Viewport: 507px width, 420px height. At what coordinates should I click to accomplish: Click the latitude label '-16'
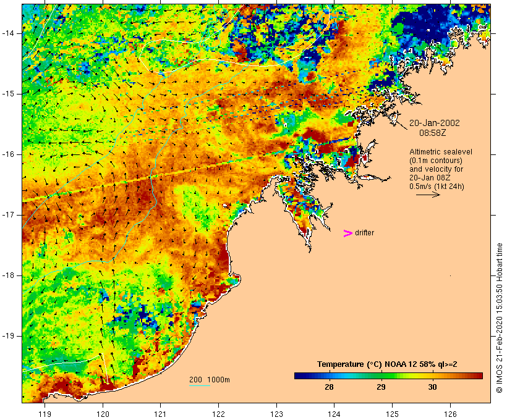8,154
